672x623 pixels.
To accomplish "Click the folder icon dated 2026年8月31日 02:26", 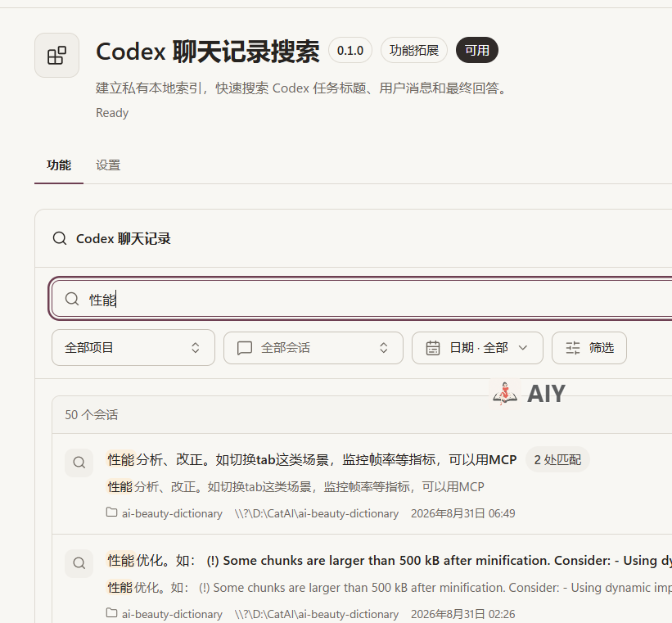I will [x=111, y=613].
